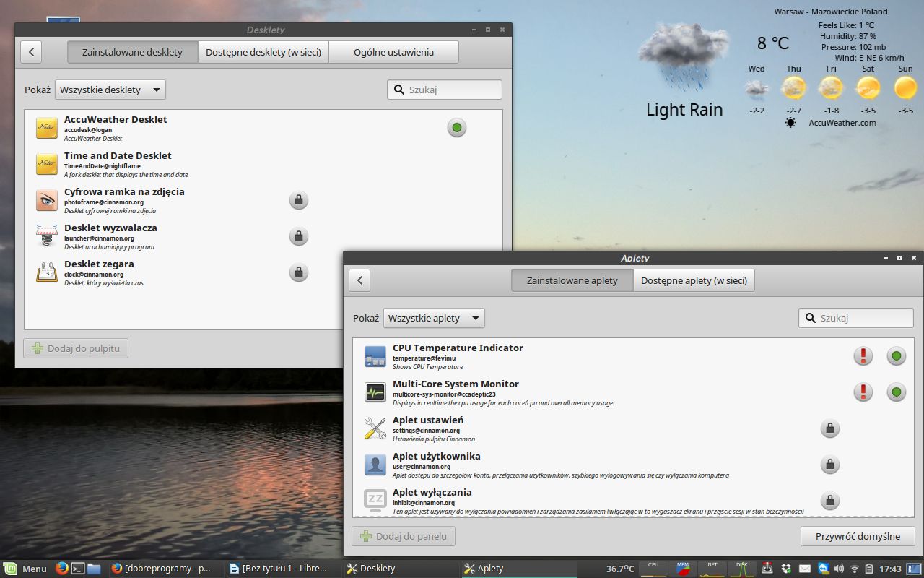Open the file manager from the panel launcher
The width and height of the screenshot is (924, 578).
[x=94, y=569]
